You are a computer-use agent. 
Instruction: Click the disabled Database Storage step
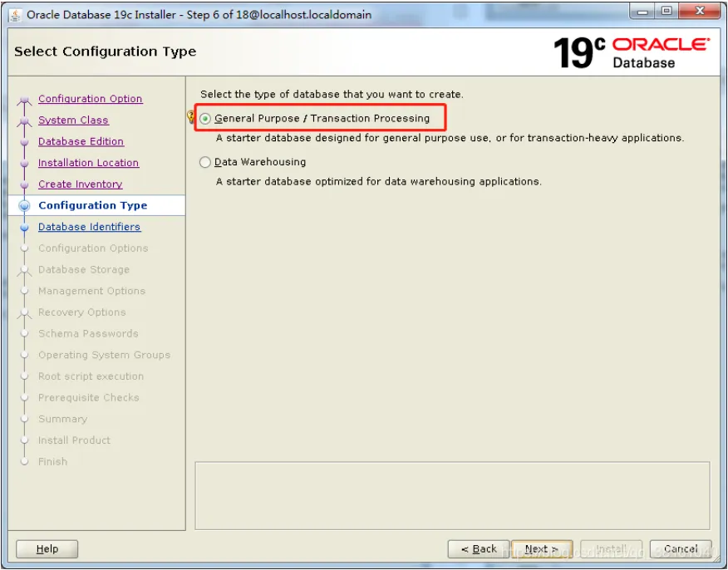click(x=84, y=269)
